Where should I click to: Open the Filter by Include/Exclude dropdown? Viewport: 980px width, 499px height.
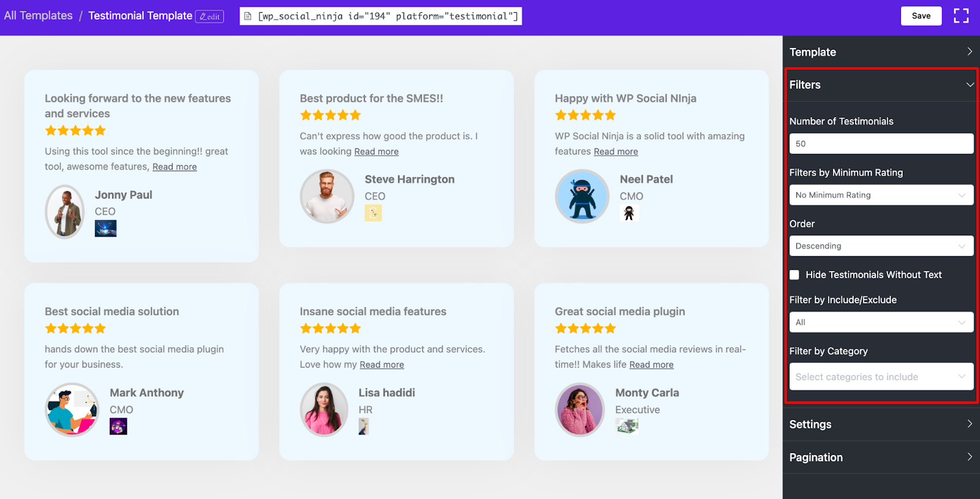[881, 322]
